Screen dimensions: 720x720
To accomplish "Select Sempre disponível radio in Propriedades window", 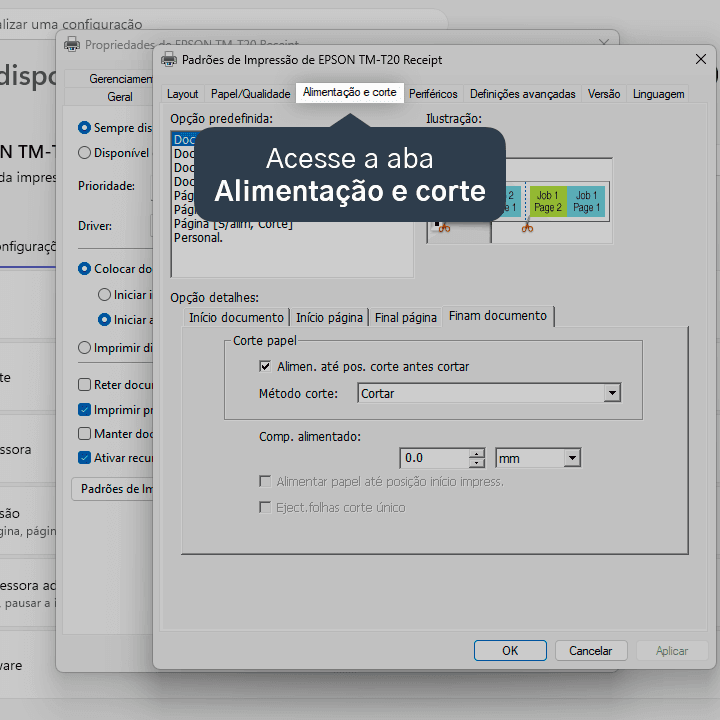I will pos(84,127).
